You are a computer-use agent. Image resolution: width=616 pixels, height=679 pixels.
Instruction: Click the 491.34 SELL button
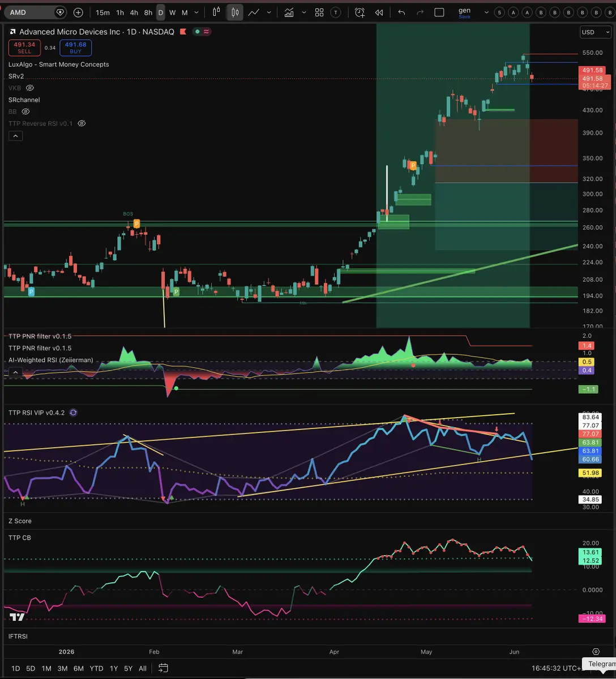click(24, 48)
